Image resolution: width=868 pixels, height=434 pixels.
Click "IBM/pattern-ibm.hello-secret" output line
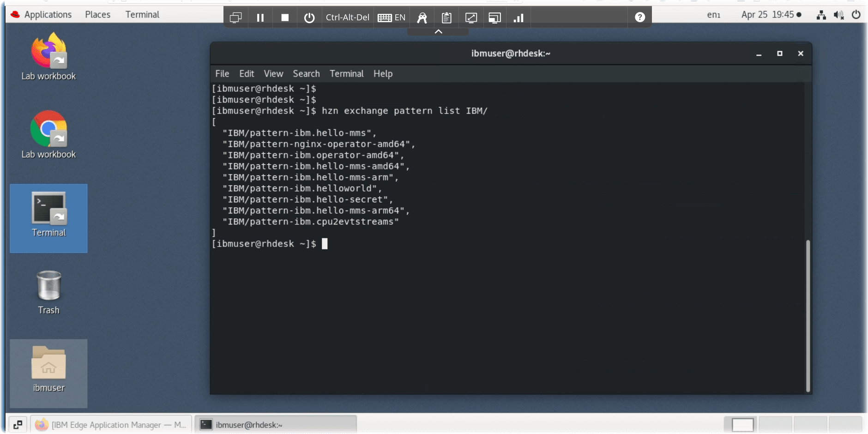point(307,199)
